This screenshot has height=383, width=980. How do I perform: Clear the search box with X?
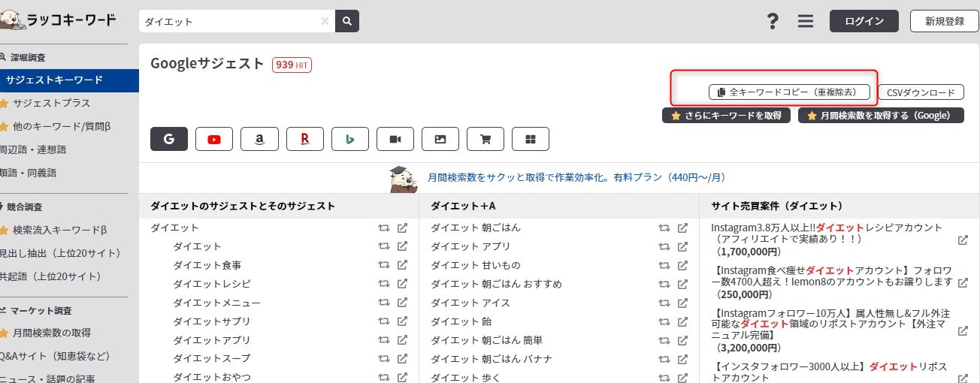[x=325, y=22]
